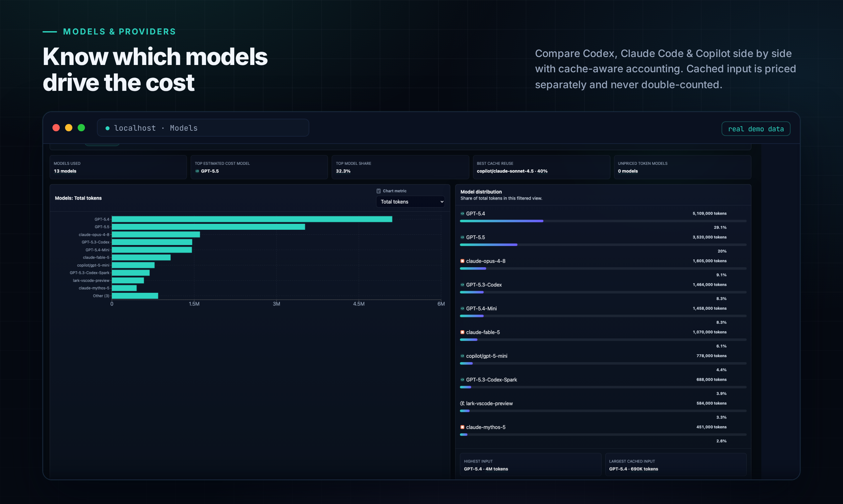Click the green status dot before localhost

coord(108,128)
